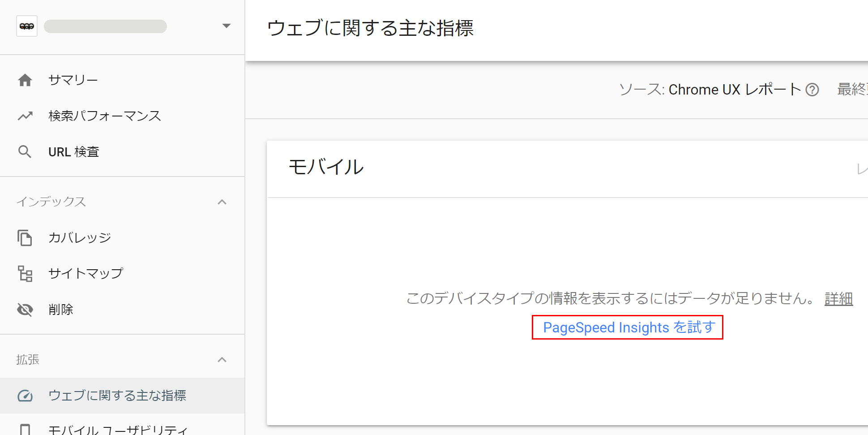Click the カバレッジ pages icon
This screenshot has width=868, height=435.
pos(25,238)
